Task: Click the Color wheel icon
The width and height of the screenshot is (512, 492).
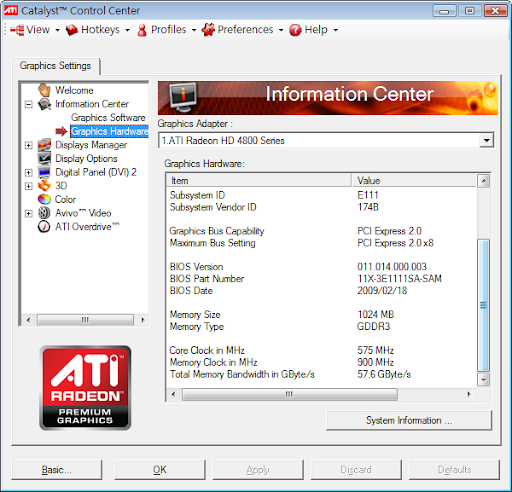Action: [x=44, y=199]
